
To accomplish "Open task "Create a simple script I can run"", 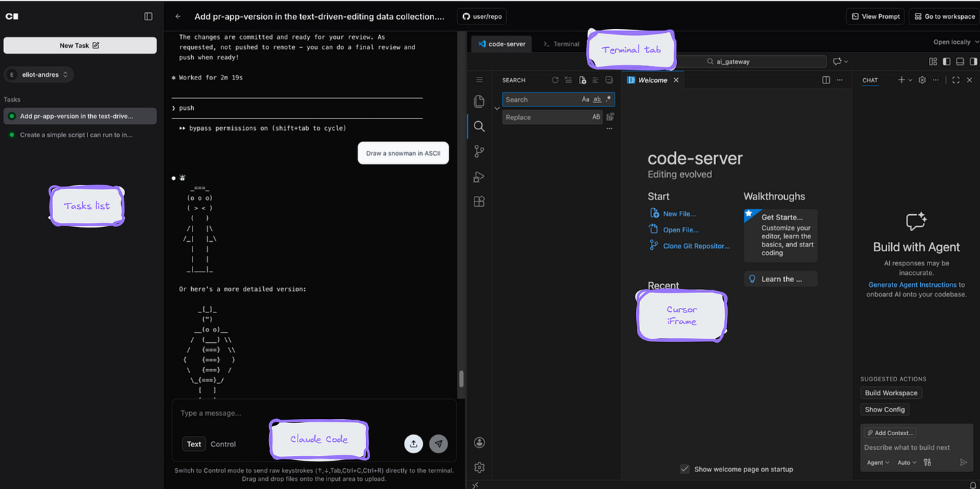I will pyautogui.click(x=80, y=135).
